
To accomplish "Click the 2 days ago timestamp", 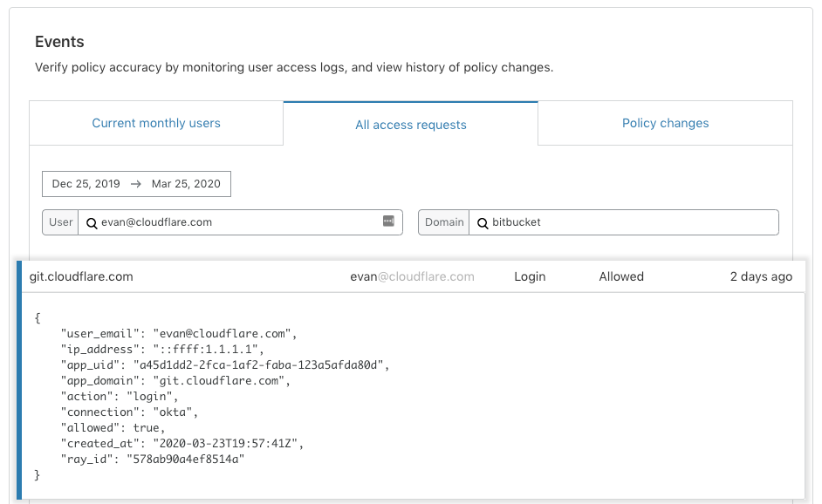I will click(x=761, y=276).
